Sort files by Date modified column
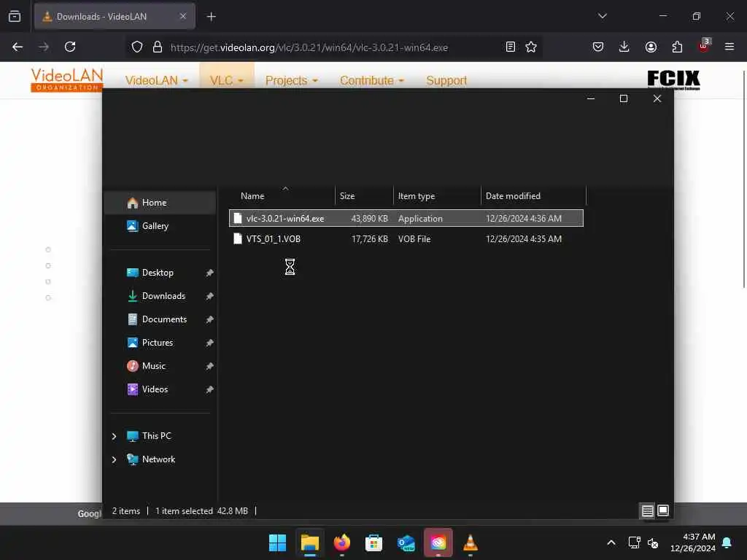747x560 pixels. pyautogui.click(x=533, y=196)
